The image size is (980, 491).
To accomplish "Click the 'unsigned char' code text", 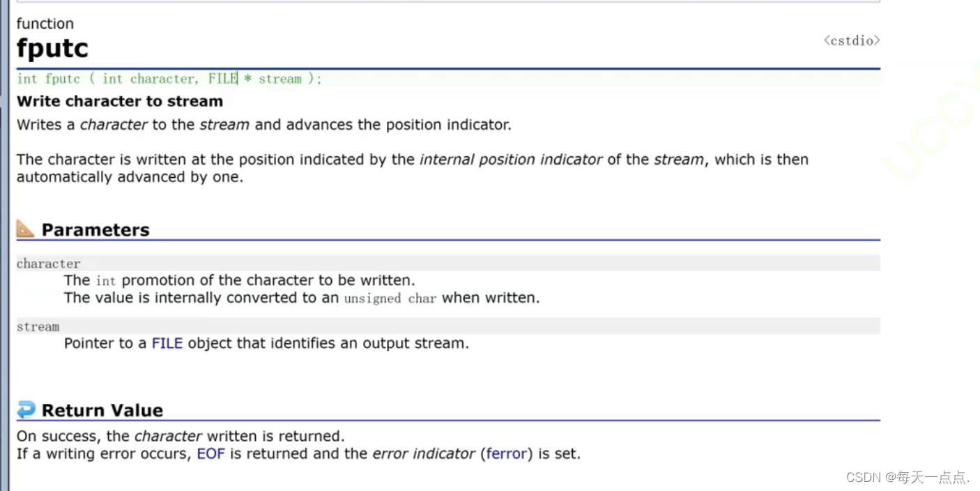I will click(390, 299).
